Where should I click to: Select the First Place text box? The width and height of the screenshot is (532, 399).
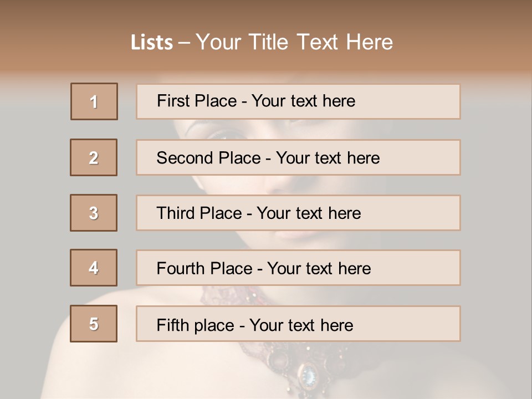298,101
